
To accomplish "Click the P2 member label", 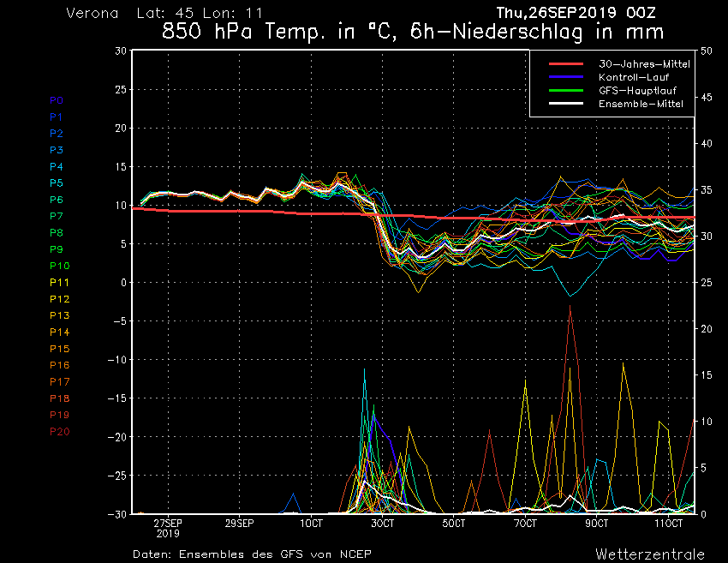I will (57, 134).
